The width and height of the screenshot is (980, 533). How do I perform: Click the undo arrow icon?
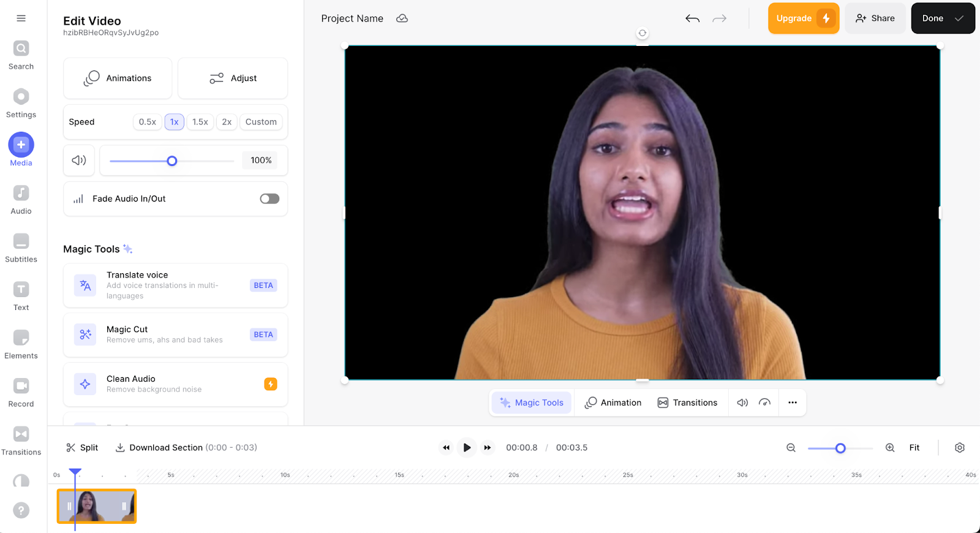[x=692, y=18]
